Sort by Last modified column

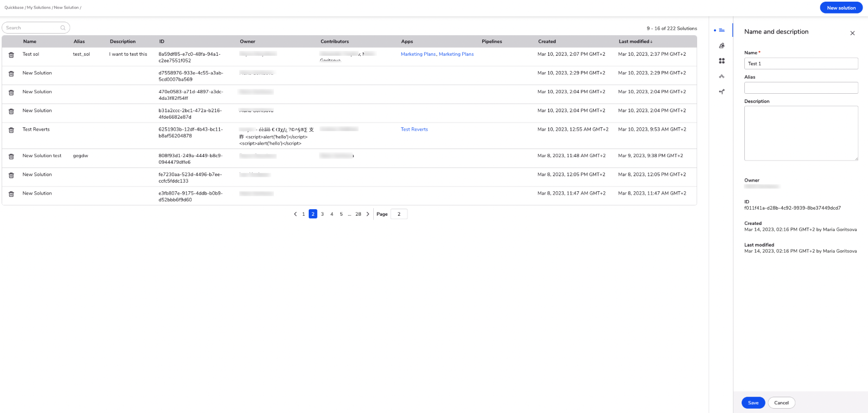pyautogui.click(x=635, y=42)
